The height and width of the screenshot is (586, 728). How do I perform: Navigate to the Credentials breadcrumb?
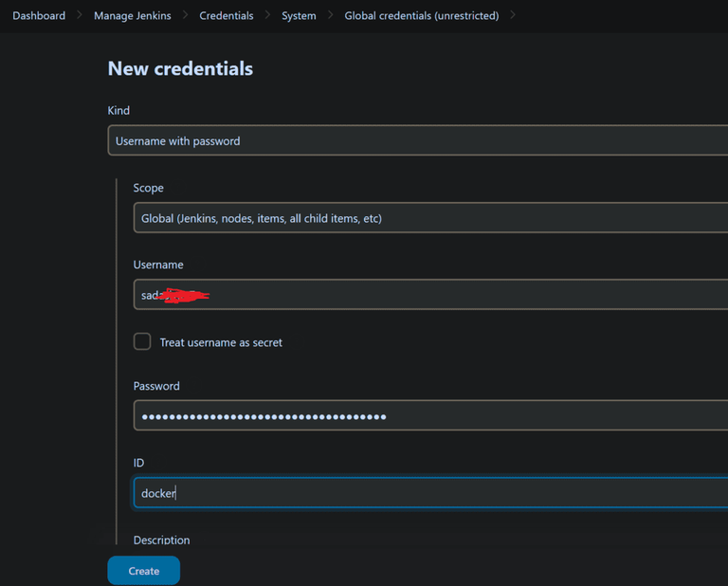tap(227, 15)
